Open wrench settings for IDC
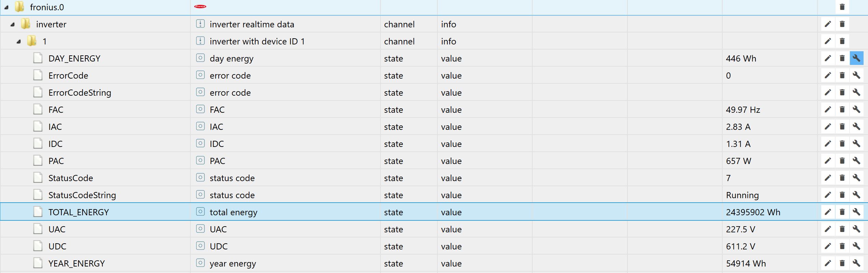Viewport: 868px width, 273px height. 856,144
